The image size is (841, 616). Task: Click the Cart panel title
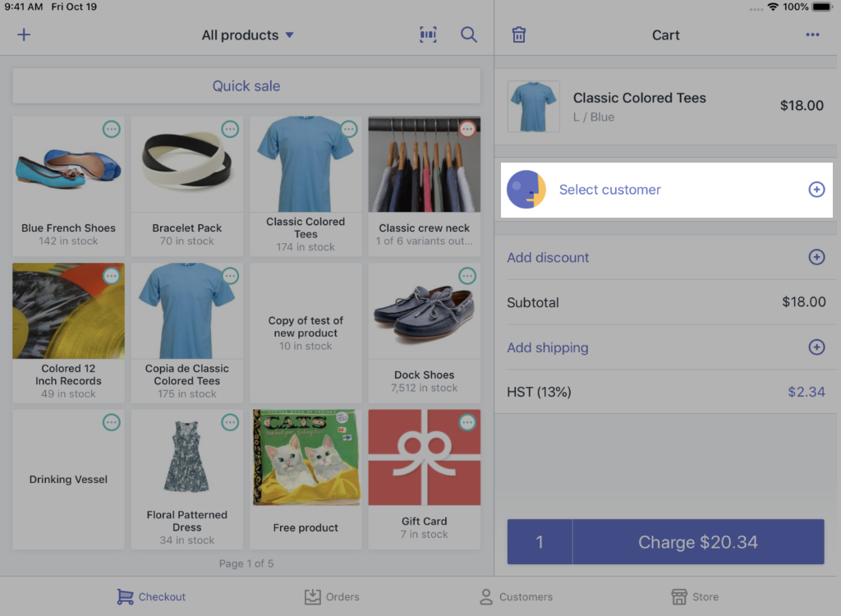pos(665,34)
